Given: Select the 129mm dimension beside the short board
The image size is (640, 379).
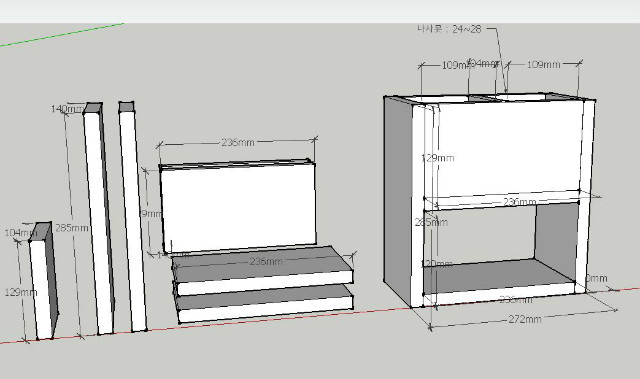Looking at the screenshot, I should [x=20, y=292].
